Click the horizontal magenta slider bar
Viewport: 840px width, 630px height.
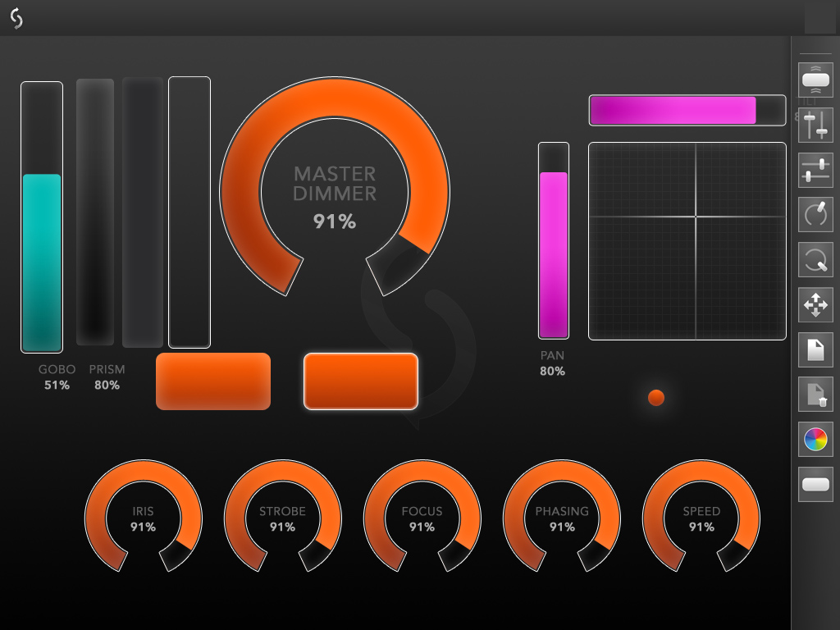click(687, 110)
